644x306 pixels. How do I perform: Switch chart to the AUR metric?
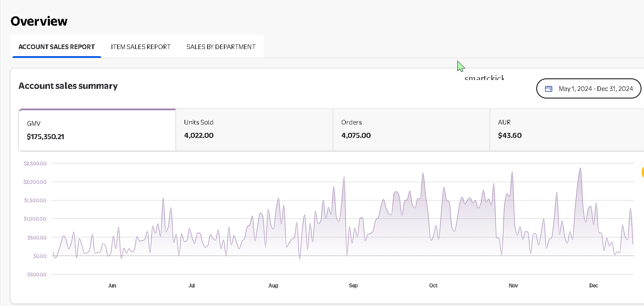566,129
